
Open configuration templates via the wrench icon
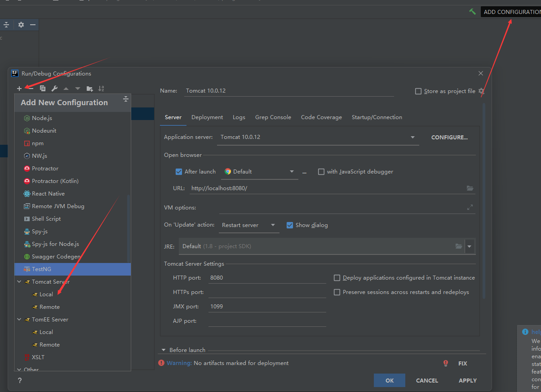click(x=54, y=89)
